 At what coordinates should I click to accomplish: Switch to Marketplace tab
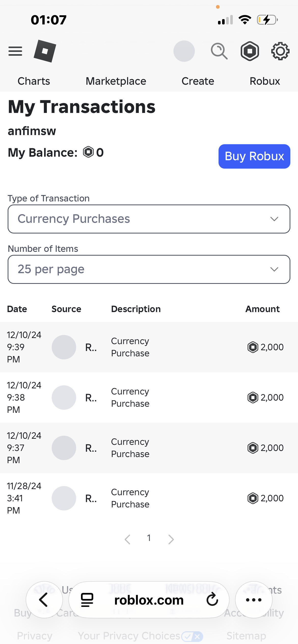pyautogui.click(x=116, y=81)
